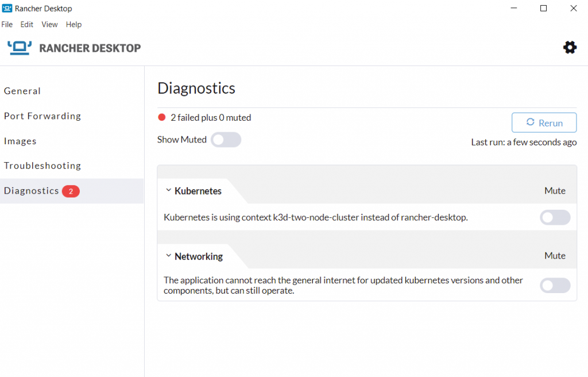The image size is (588, 377).
Task: Close the Rancher Desktop window
Action: 573,9
